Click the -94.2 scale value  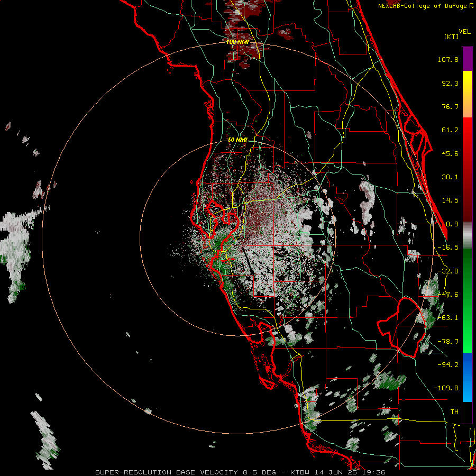pos(448,364)
